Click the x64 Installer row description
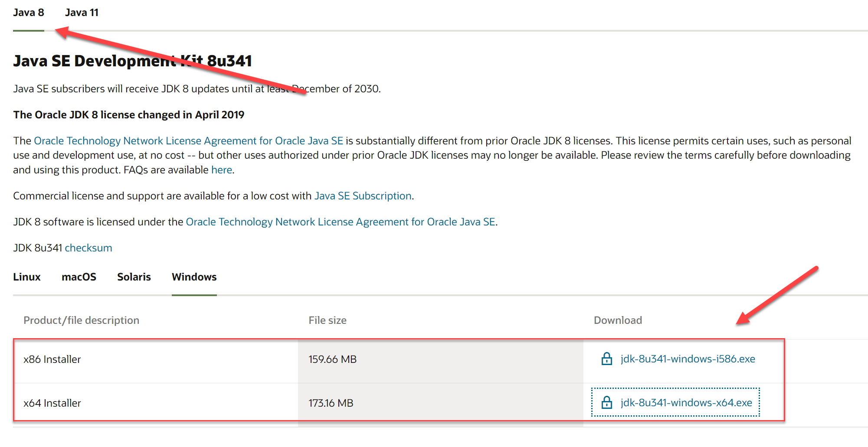Image resolution: width=868 pixels, height=447 pixels. (x=52, y=403)
